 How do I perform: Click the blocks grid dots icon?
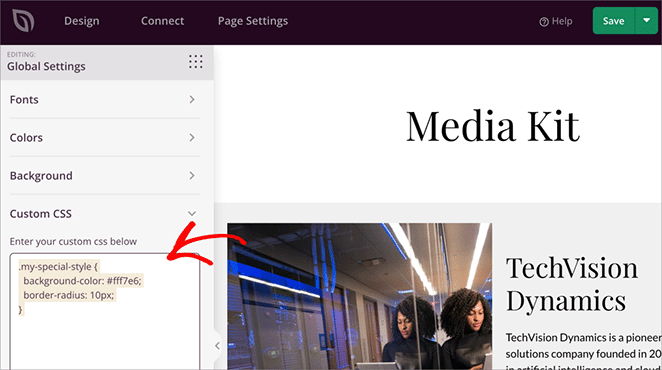pyautogui.click(x=195, y=62)
